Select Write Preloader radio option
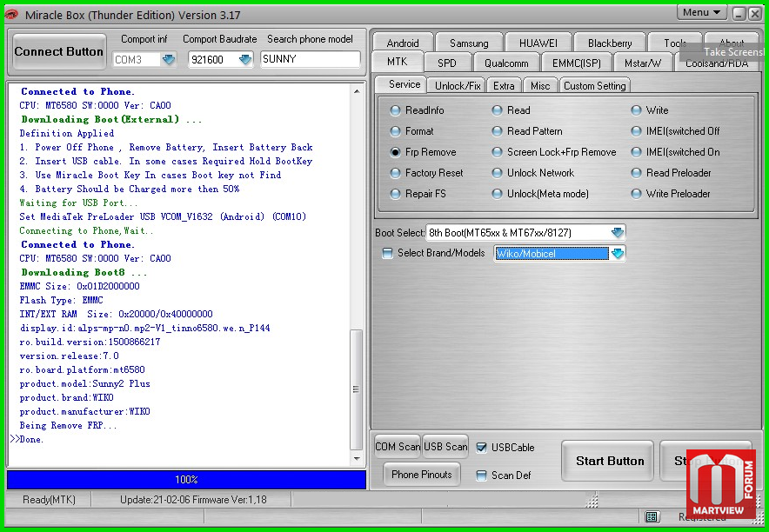Screen dimensions: 769x532 tap(636, 194)
